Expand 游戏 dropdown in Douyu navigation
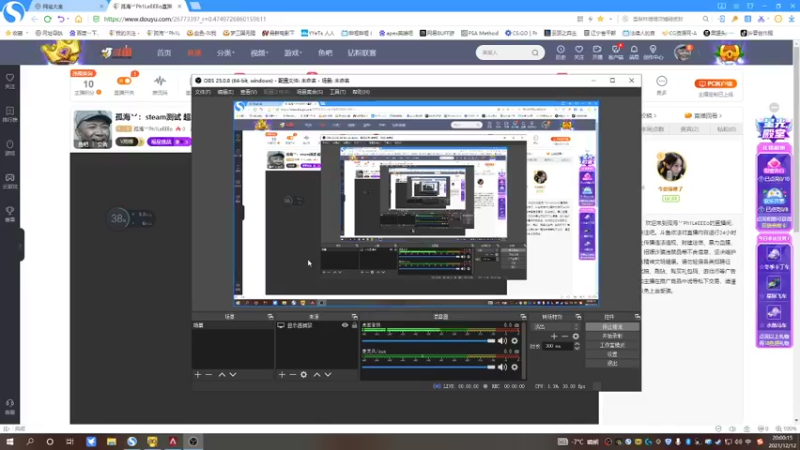 point(292,53)
